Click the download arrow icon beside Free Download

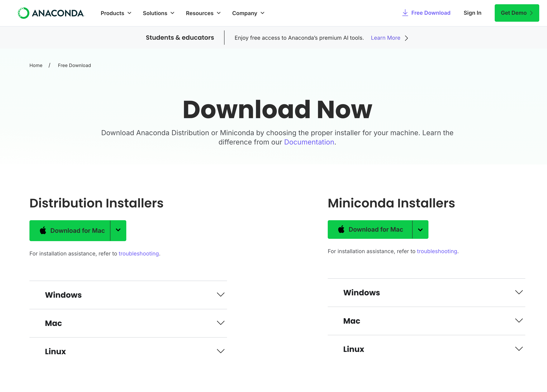coord(405,13)
